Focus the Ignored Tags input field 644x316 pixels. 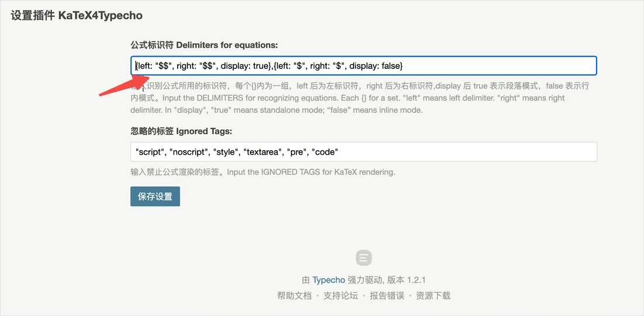click(363, 152)
